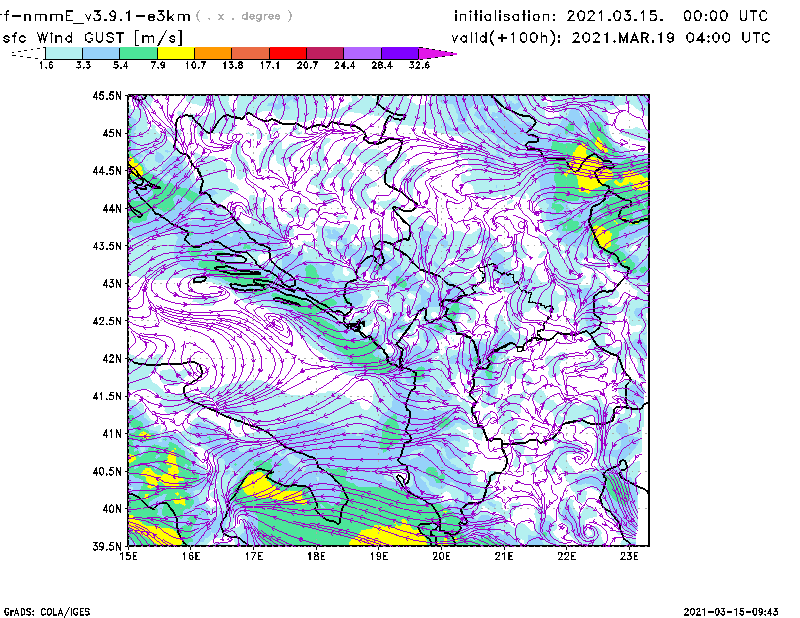Click the orange 10.7–13.8 legend swatch

point(213,53)
